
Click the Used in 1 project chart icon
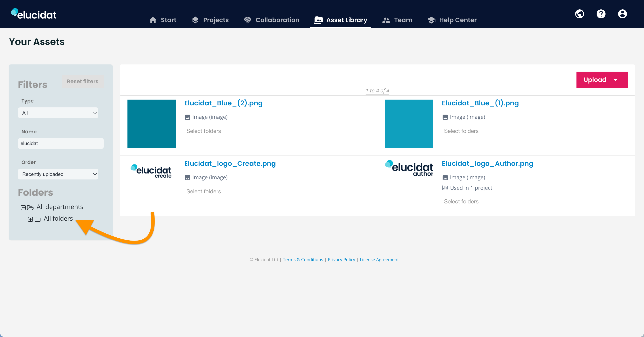coord(445,188)
